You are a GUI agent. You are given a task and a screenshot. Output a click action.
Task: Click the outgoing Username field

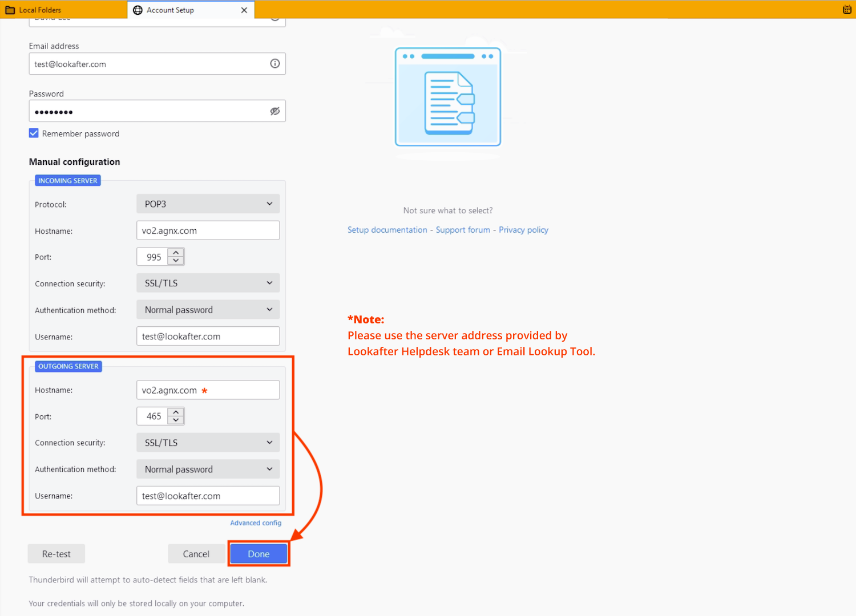coord(208,496)
